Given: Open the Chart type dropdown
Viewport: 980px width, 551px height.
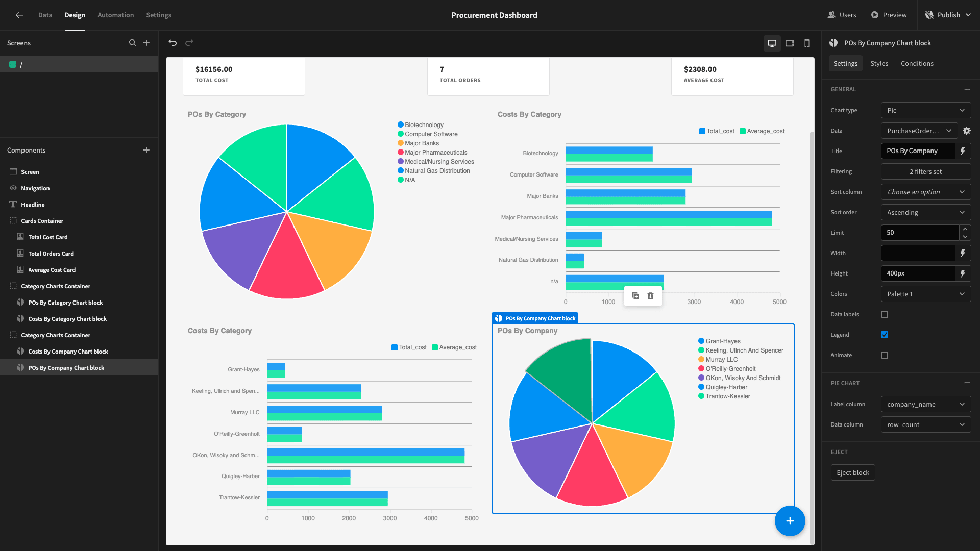Looking at the screenshot, I should [925, 110].
